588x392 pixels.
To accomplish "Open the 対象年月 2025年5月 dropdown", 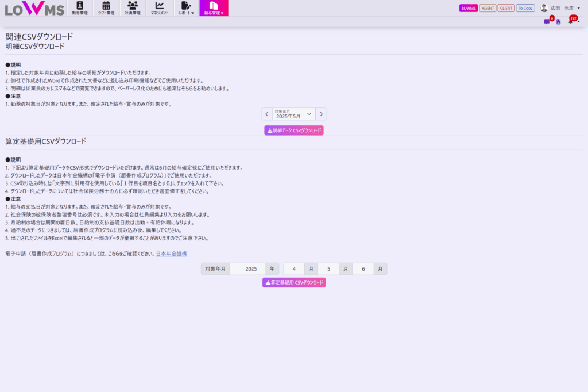I will pyautogui.click(x=294, y=114).
